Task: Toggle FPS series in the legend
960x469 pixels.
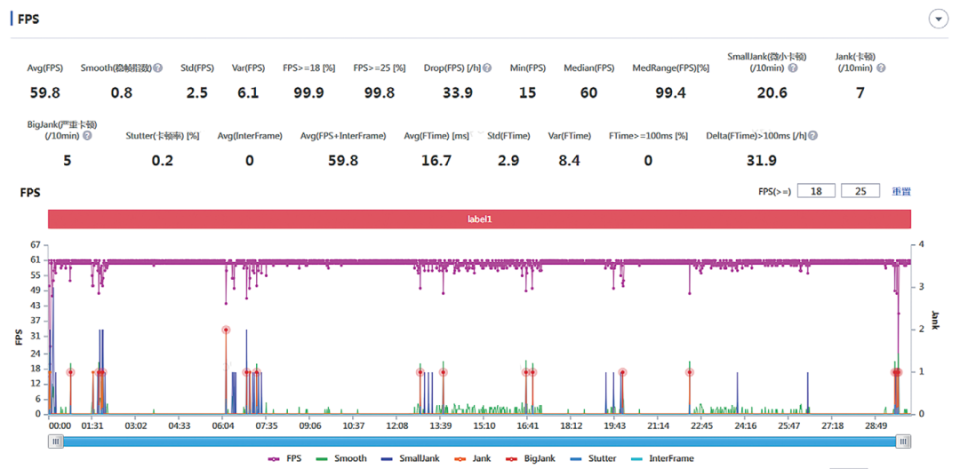Action: coord(285,458)
